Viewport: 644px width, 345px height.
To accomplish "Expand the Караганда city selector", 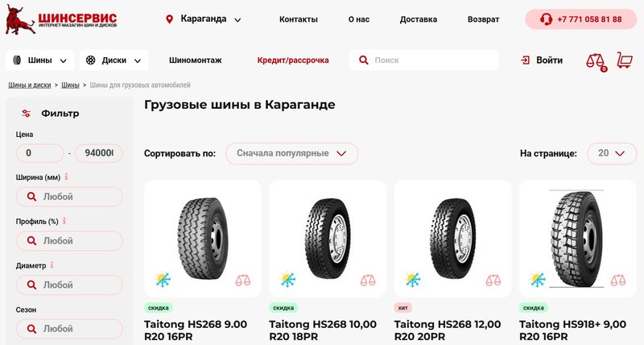I will point(204,19).
